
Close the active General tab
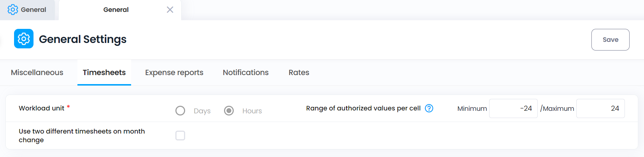[x=170, y=10]
